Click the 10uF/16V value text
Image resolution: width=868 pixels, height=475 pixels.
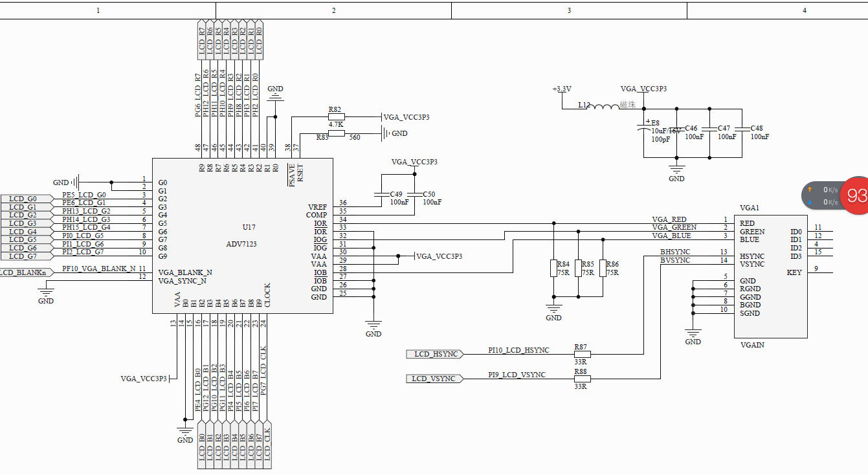665,131
